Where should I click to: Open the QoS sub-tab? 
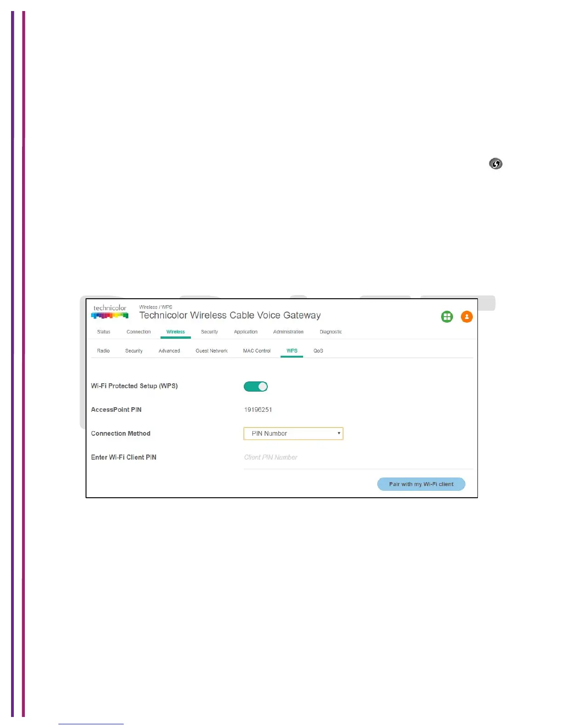coord(318,351)
